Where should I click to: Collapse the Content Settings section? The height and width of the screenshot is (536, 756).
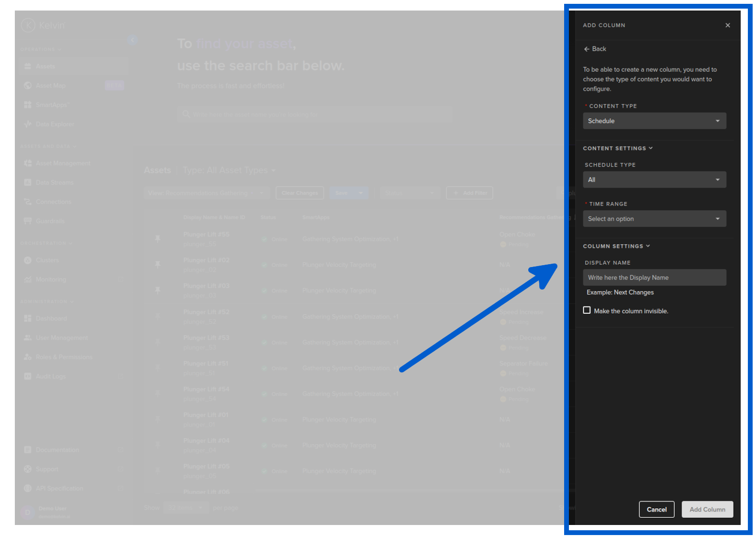[617, 148]
